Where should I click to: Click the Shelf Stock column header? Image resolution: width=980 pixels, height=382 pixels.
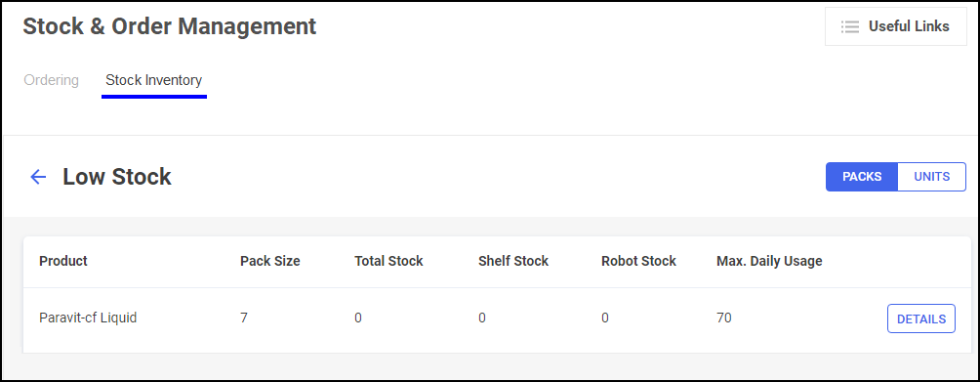pyautogui.click(x=513, y=261)
